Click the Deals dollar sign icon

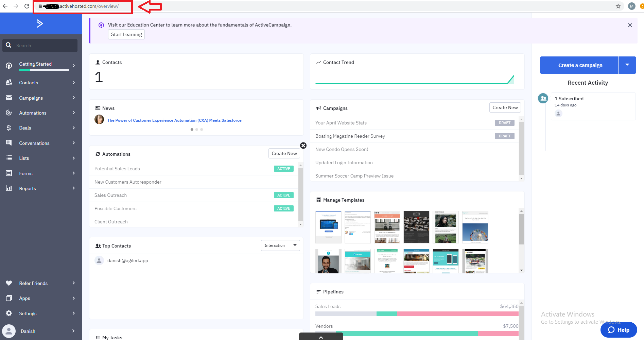click(x=9, y=128)
